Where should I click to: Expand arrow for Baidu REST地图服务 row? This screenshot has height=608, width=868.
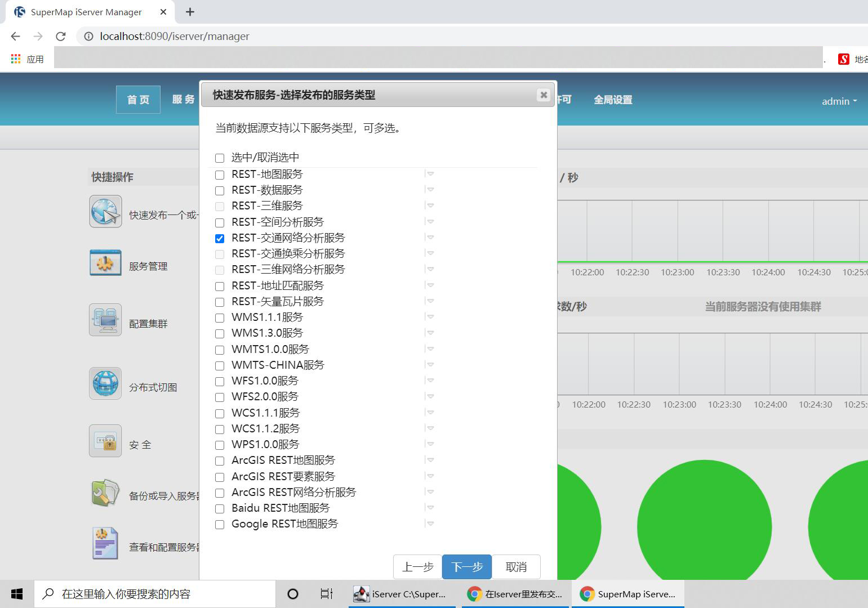pos(430,508)
